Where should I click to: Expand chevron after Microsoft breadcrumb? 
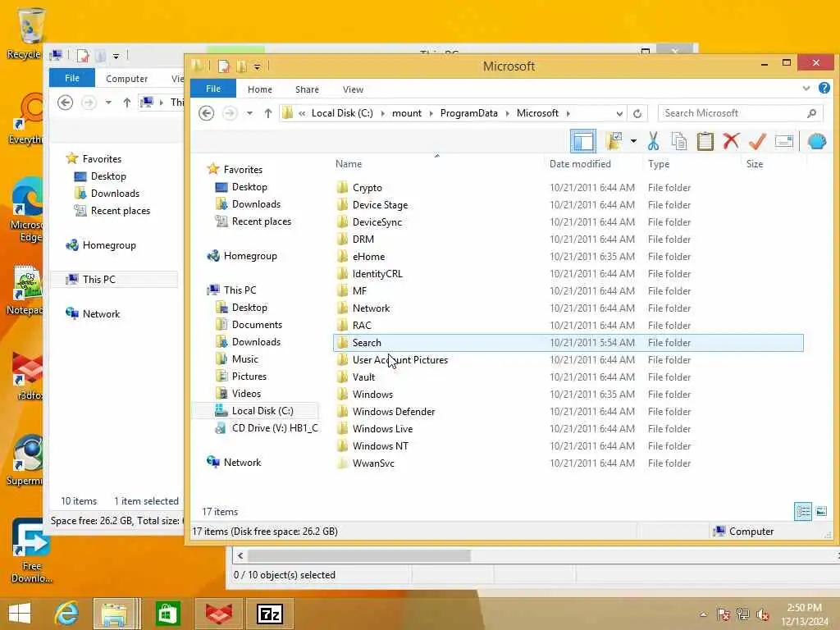[568, 113]
